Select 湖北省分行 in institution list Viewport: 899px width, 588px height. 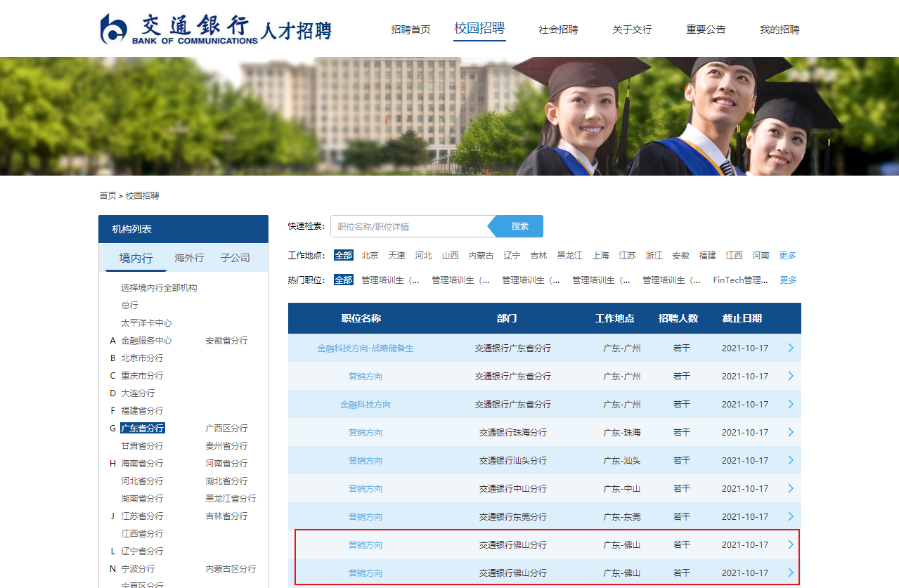pyautogui.click(x=226, y=481)
